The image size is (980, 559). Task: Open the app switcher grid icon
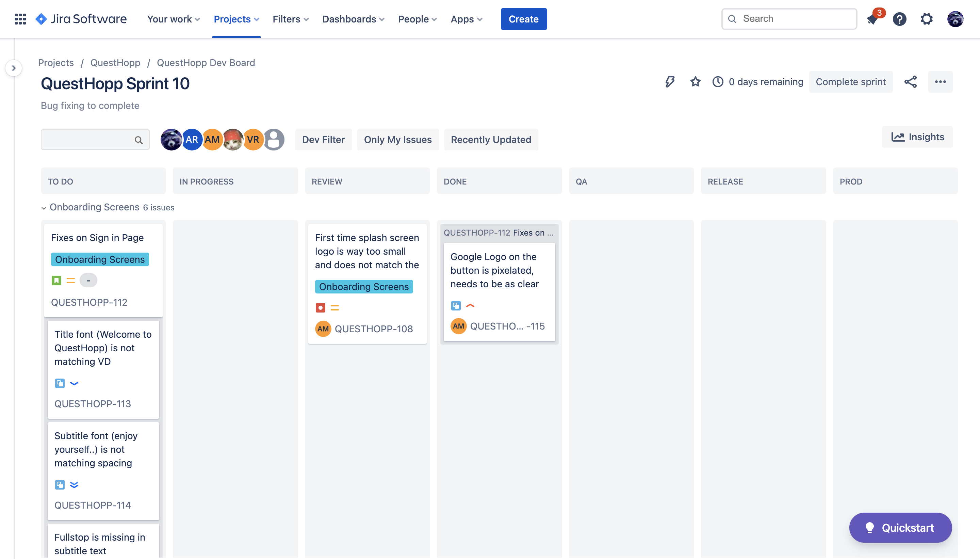[20, 19]
